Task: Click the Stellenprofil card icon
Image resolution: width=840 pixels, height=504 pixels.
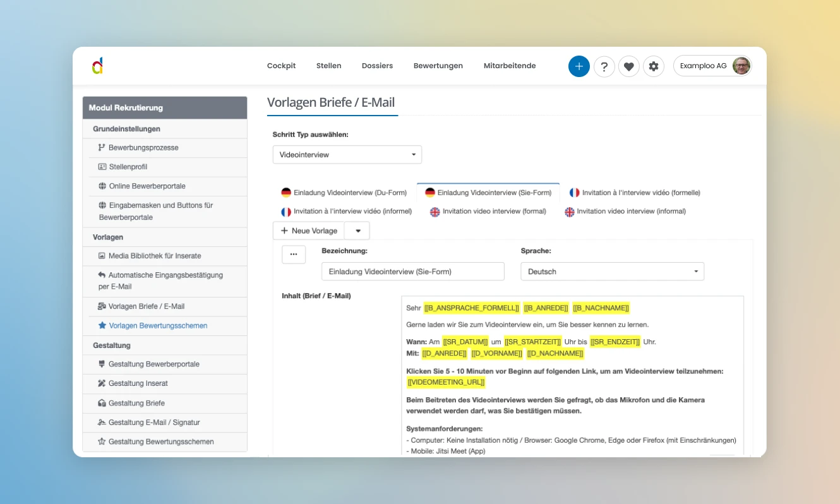Action: [102, 167]
